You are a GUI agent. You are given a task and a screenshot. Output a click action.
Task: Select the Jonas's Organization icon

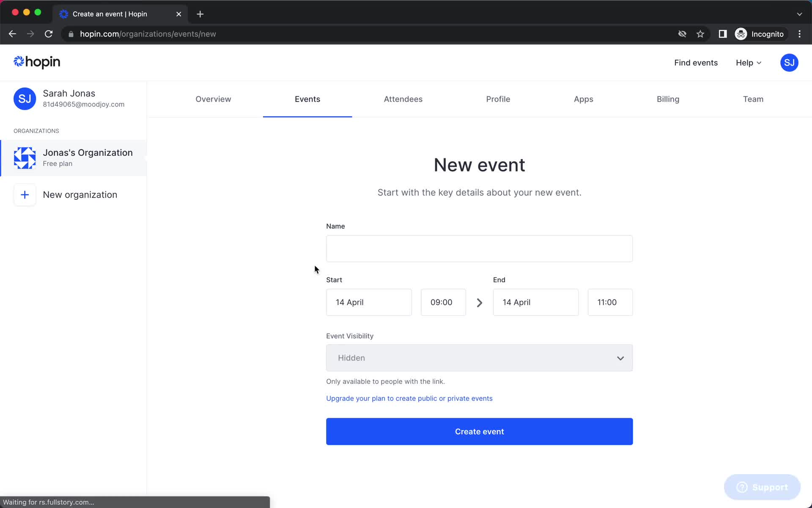point(25,158)
